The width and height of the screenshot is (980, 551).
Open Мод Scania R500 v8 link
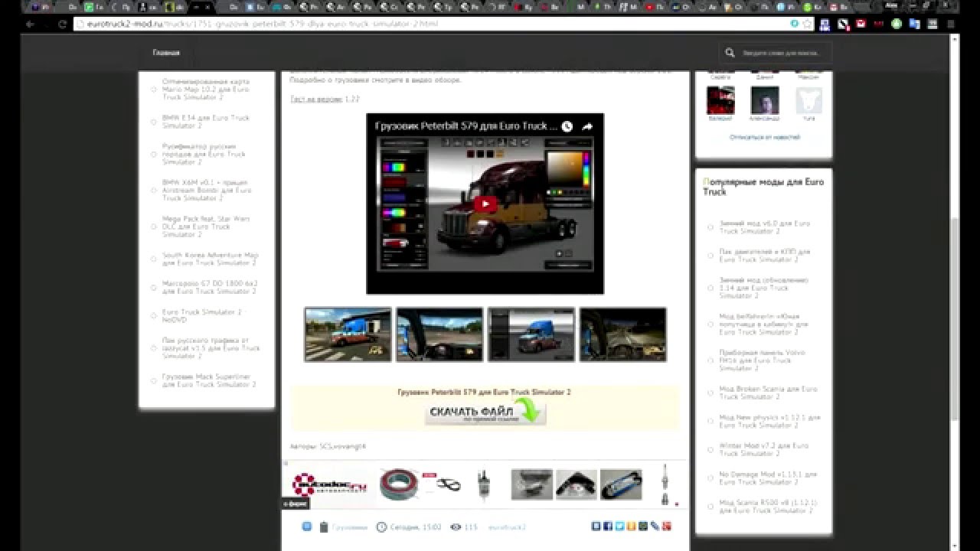tap(768, 506)
